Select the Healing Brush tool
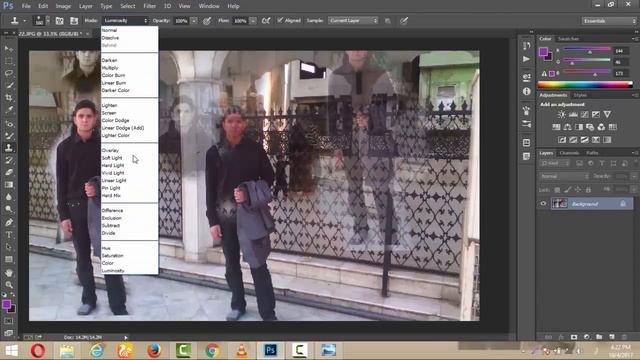640x360 pixels. pos(9,123)
